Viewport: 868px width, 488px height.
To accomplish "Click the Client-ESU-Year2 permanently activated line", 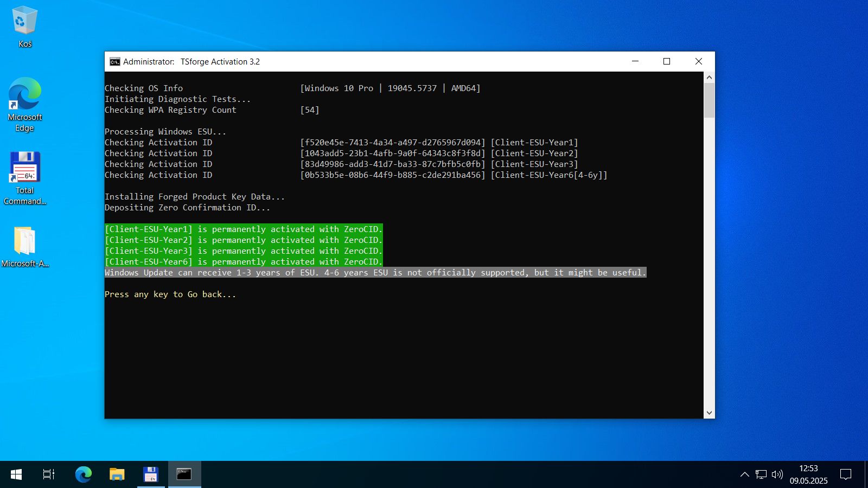I will point(244,240).
